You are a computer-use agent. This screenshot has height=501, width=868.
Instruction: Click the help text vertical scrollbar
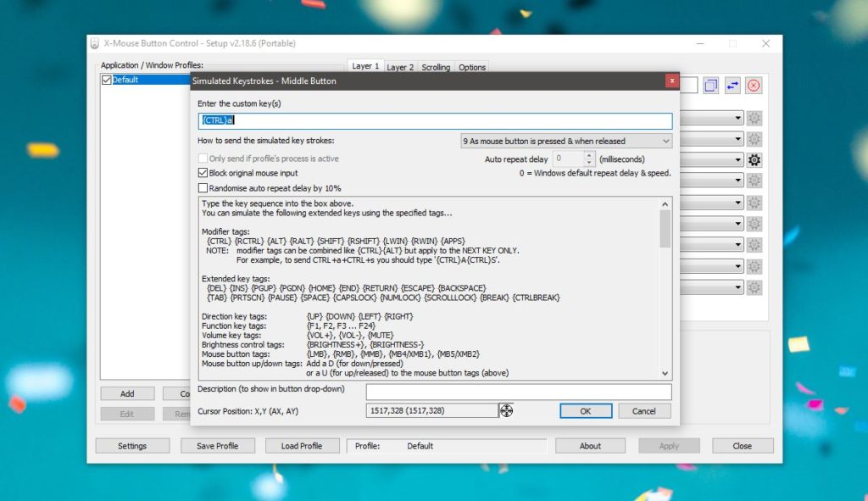coord(665,288)
